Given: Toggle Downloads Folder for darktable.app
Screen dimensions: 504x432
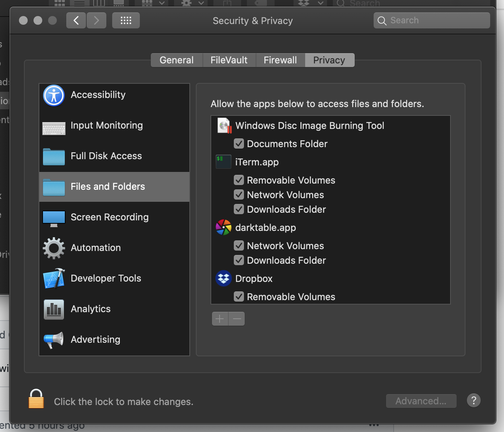Looking at the screenshot, I should coord(239,260).
